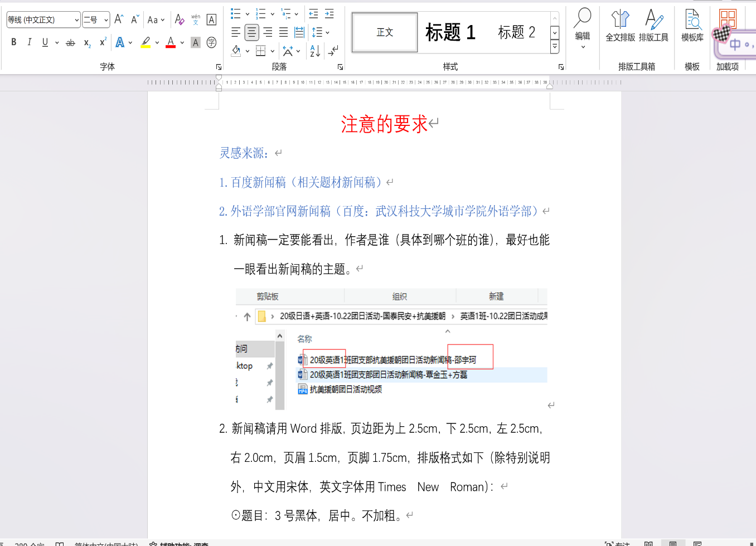Image resolution: width=756 pixels, height=546 pixels.
Task: Click the increase indent icon
Action: click(329, 14)
